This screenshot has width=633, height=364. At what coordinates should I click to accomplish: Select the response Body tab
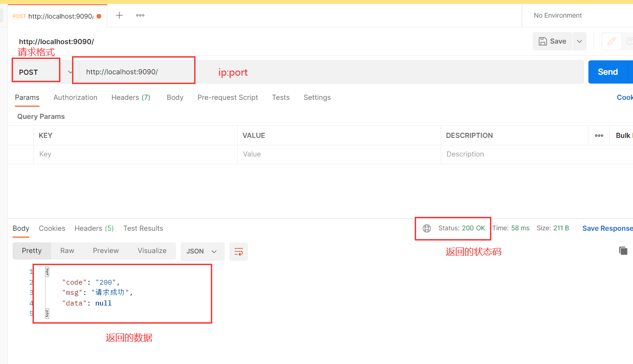coord(21,228)
